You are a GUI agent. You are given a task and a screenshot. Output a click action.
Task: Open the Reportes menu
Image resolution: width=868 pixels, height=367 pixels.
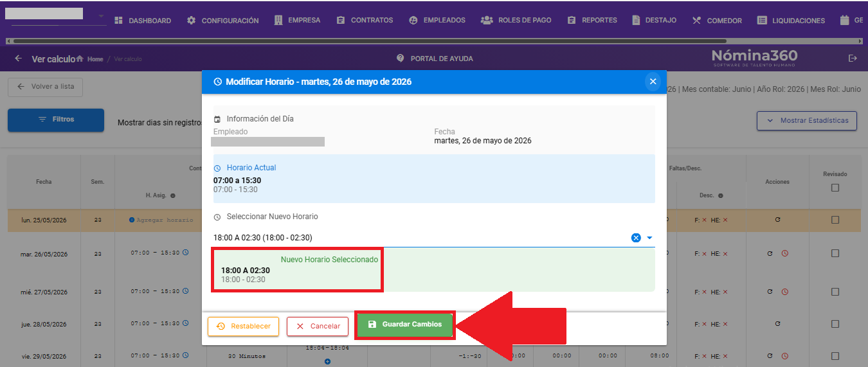click(x=592, y=21)
